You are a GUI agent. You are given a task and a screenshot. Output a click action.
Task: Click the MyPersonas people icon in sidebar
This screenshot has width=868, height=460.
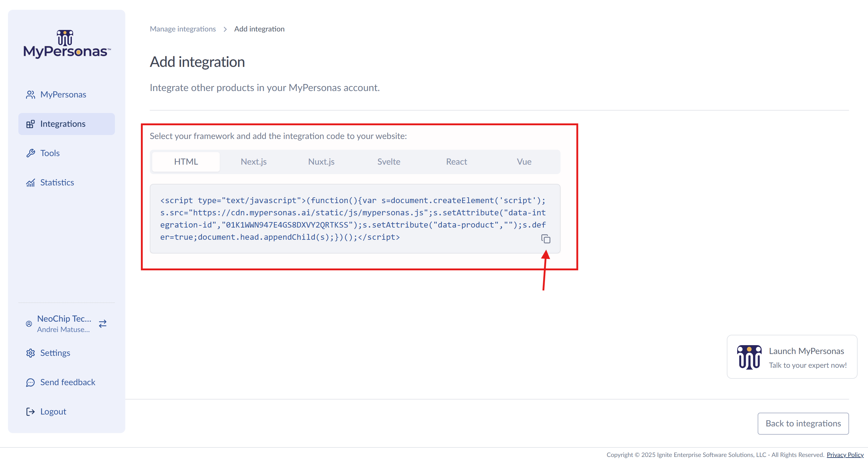(30, 95)
